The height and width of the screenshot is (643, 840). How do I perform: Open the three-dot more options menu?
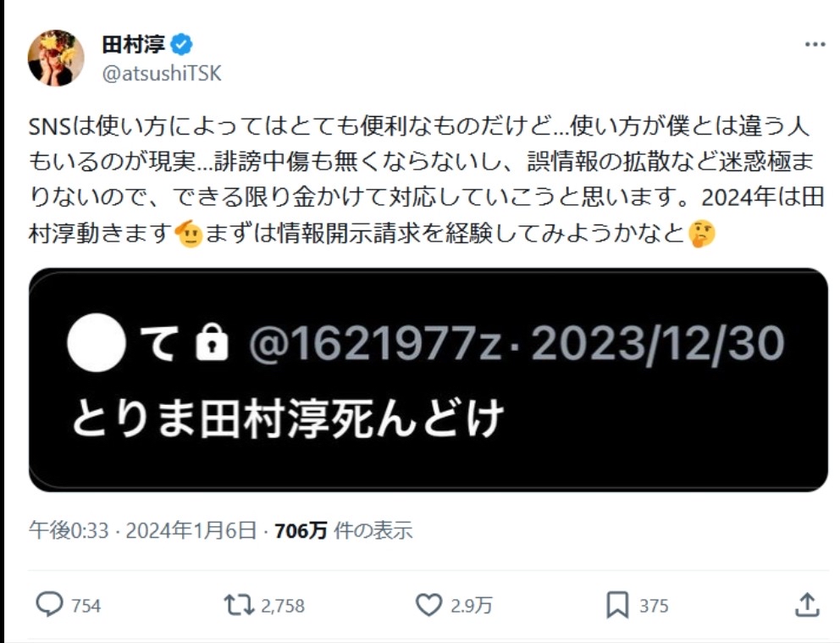815,44
